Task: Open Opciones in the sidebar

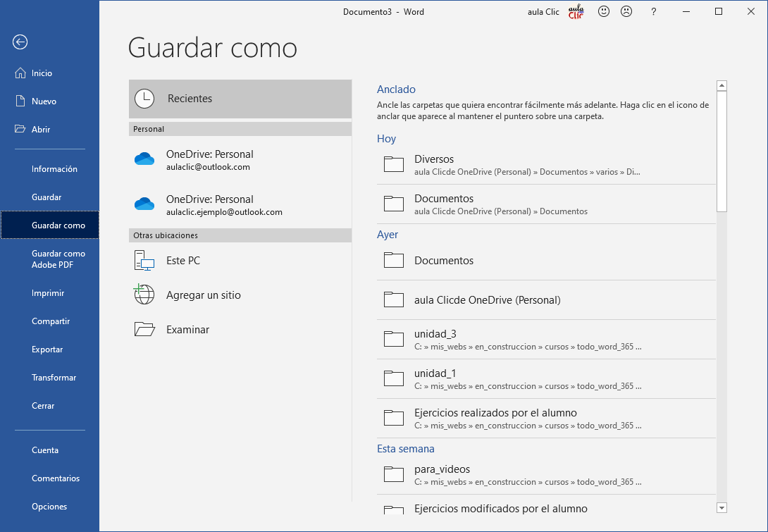Action: click(x=49, y=507)
